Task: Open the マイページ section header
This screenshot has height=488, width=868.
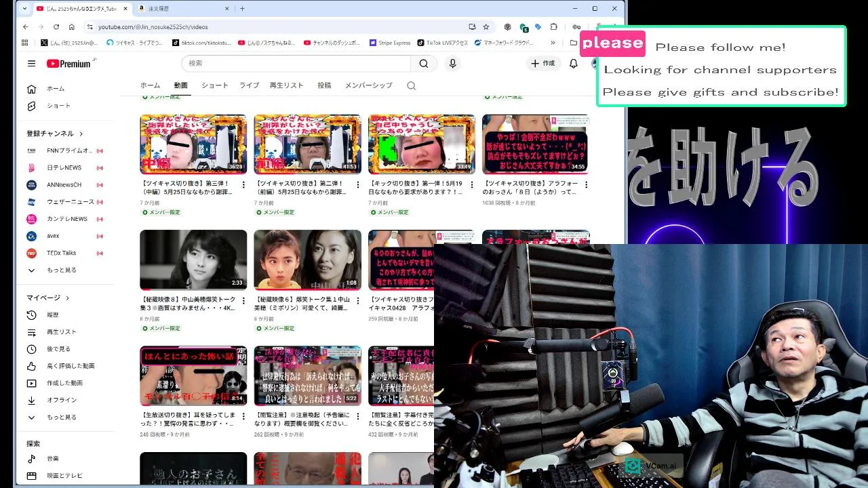Action: coord(47,298)
